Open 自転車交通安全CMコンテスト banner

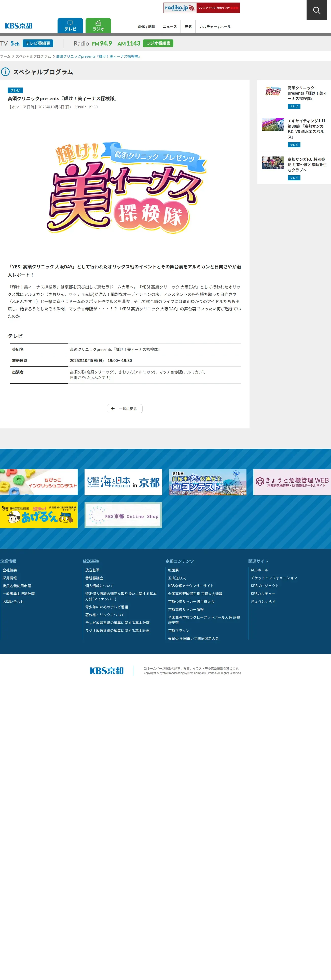(x=208, y=482)
